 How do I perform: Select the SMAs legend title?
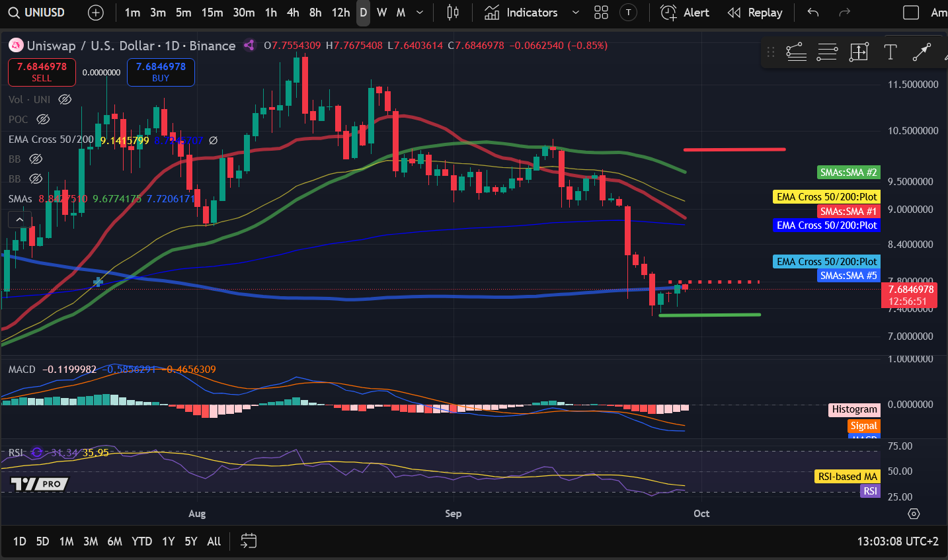[20, 199]
